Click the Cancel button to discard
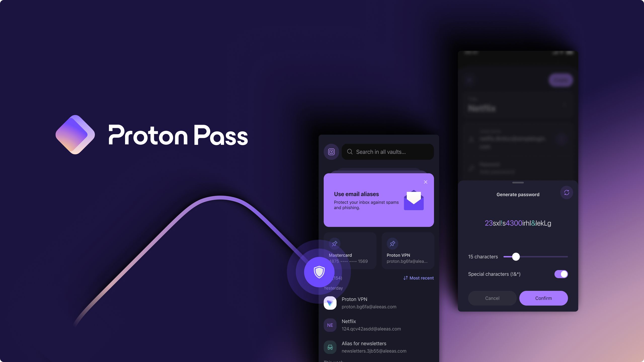 coord(492,298)
